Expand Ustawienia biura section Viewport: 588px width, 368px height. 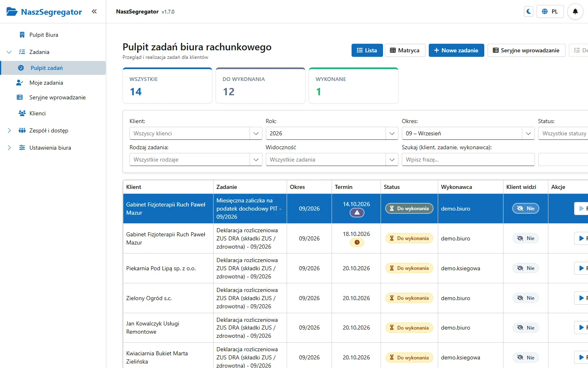[x=9, y=148]
